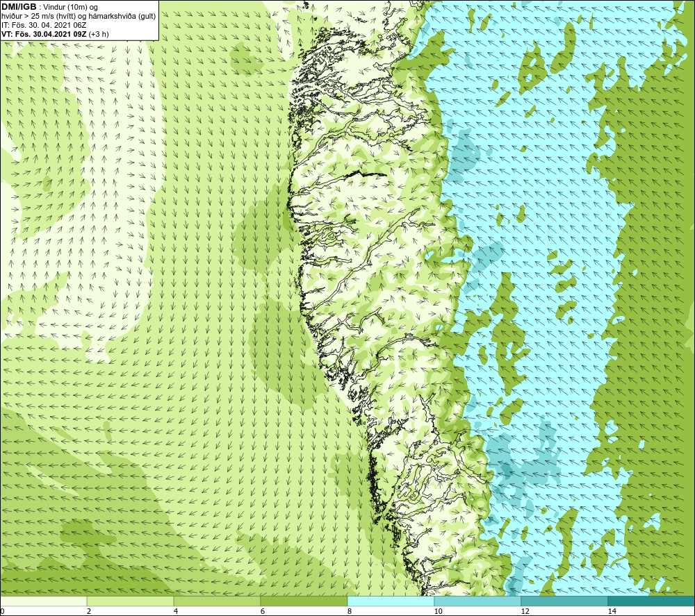Viewport: 695px width, 616px height.
Task: Click the 'IT: Fös. 30. 04. 2021 06Z' line
Action: [43, 25]
